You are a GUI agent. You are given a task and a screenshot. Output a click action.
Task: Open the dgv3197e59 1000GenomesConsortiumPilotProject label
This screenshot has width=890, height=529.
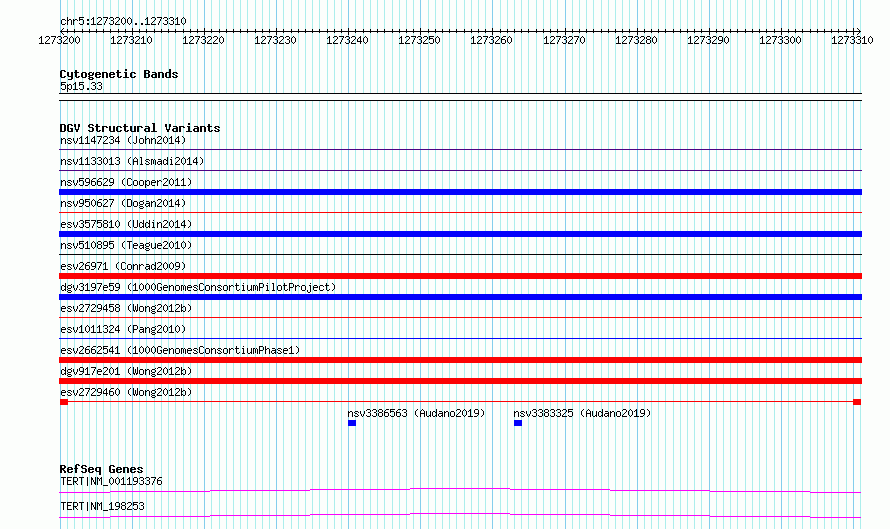tap(198, 287)
